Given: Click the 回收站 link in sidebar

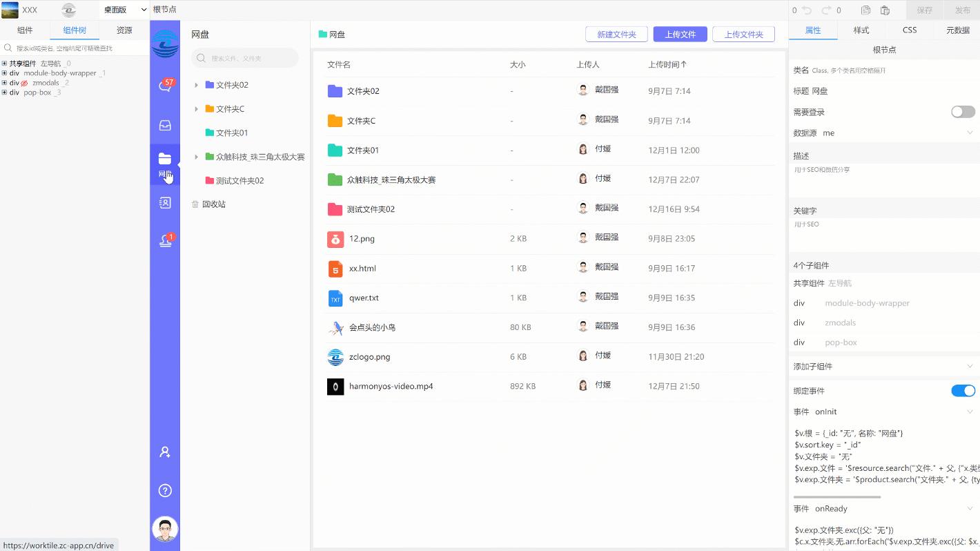Looking at the screenshot, I should [214, 204].
